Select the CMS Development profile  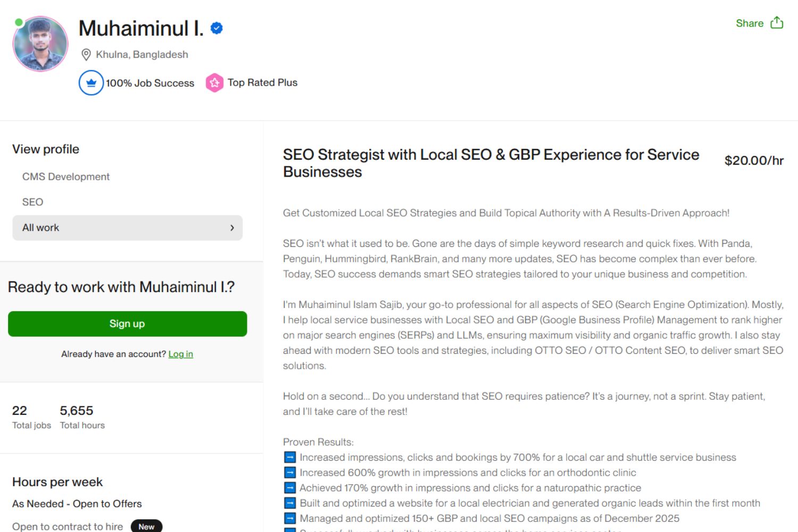tap(66, 177)
